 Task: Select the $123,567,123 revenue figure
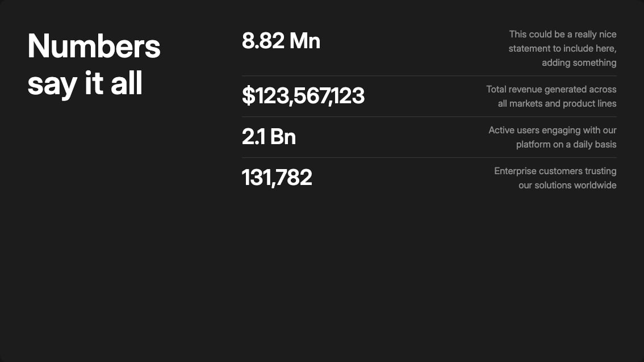[x=303, y=96]
